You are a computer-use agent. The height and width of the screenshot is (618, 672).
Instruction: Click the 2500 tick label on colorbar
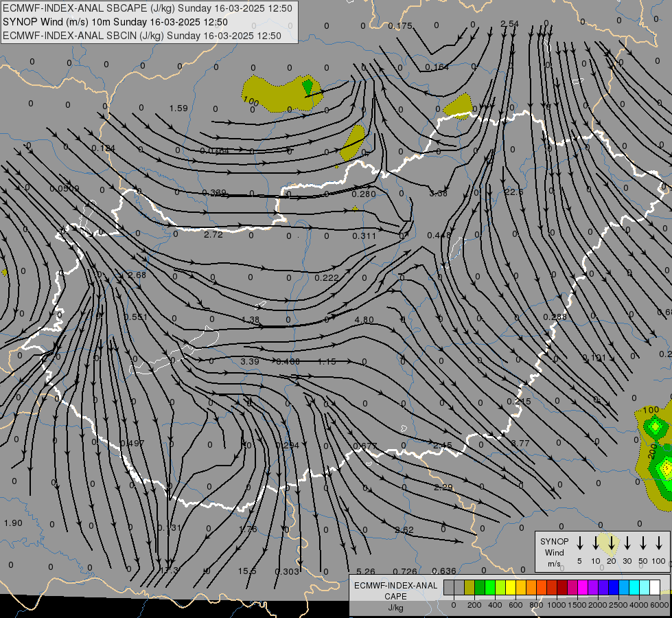pyautogui.click(x=618, y=605)
